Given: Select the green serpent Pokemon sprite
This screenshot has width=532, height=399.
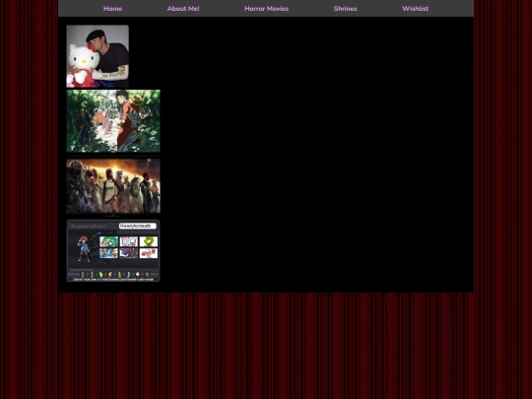Looking at the screenshot, I should 109,241.
